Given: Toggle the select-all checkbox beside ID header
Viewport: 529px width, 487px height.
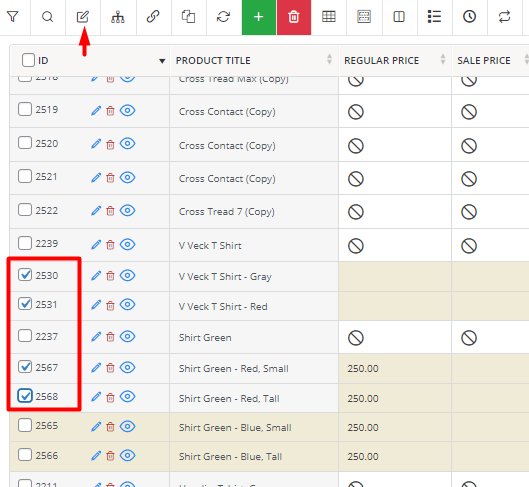Looking at the screenshot, I should click(x=28, y=60).
